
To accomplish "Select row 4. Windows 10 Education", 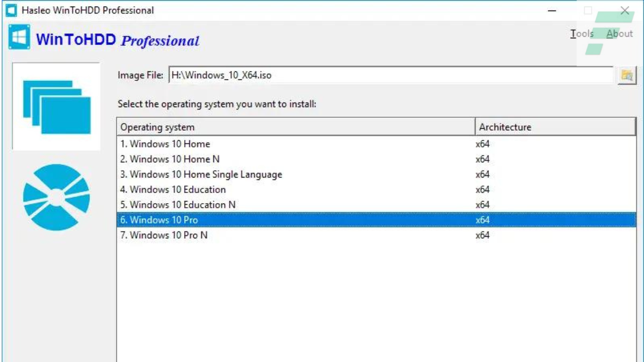I will click(x=376, y=190).
